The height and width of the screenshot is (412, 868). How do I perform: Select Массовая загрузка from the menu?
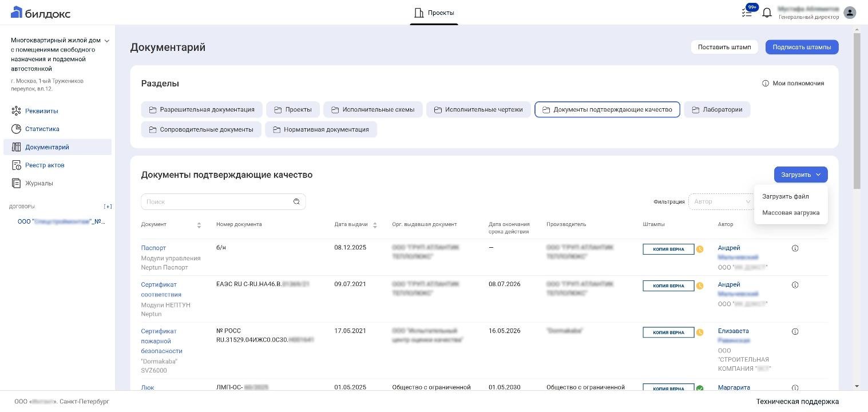[791, 212]
